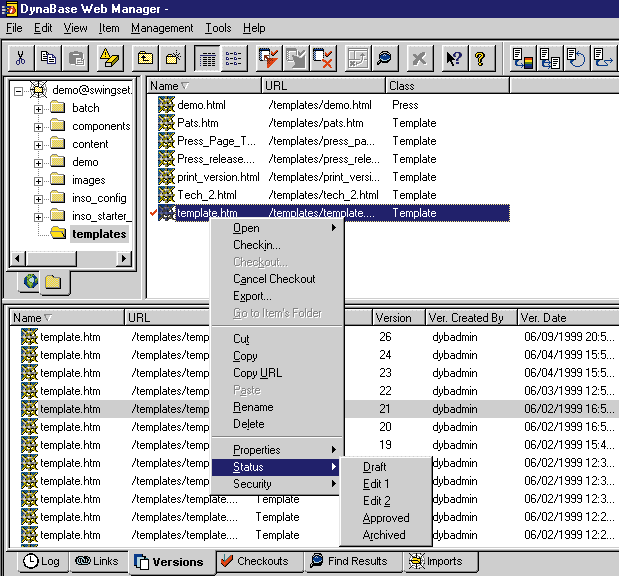Expand the inso_config folder node
Viewport: 619px width, 576px height.
[x=39, y=198]
